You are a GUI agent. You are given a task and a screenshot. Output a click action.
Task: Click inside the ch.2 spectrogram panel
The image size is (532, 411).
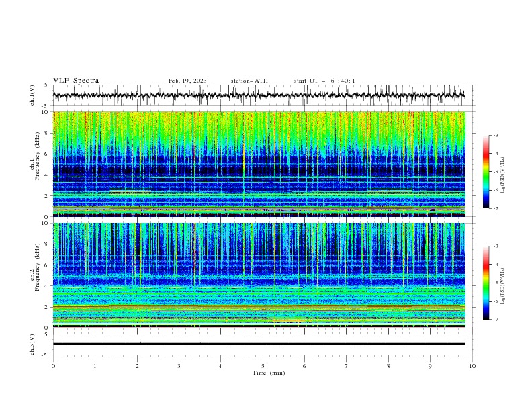(259, 275)
